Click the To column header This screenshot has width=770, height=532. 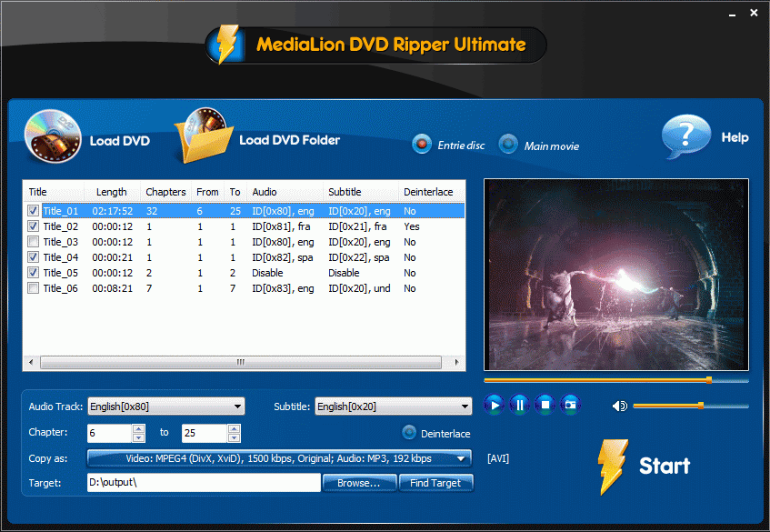pyautogui.click(x=235, y=192)
